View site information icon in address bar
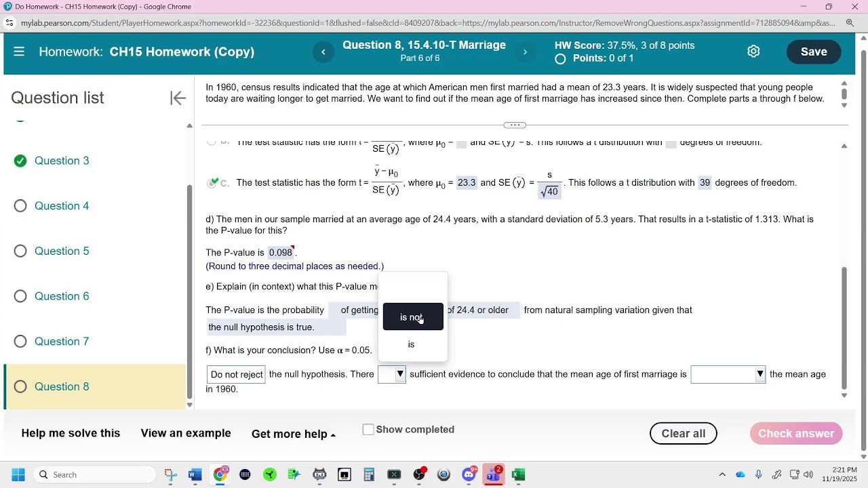Image resolution: width=868 pixels, height=488 pixels. tap(9, 23)
